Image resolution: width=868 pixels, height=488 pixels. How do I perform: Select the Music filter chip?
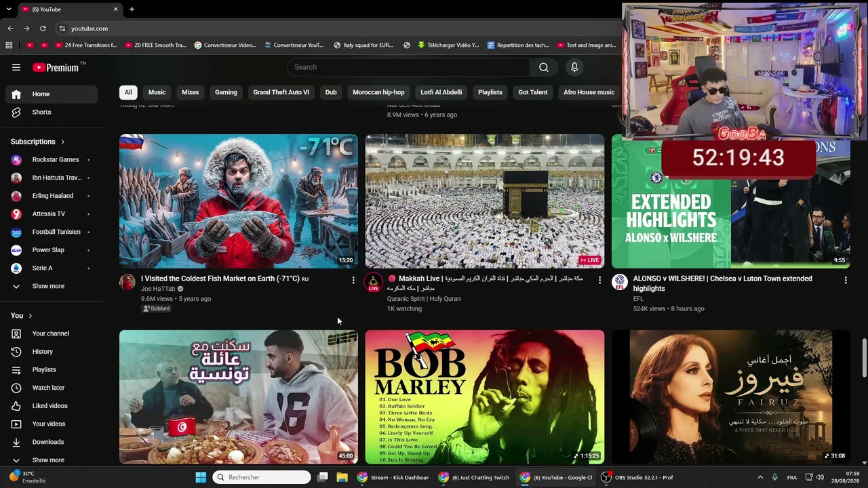157,92
